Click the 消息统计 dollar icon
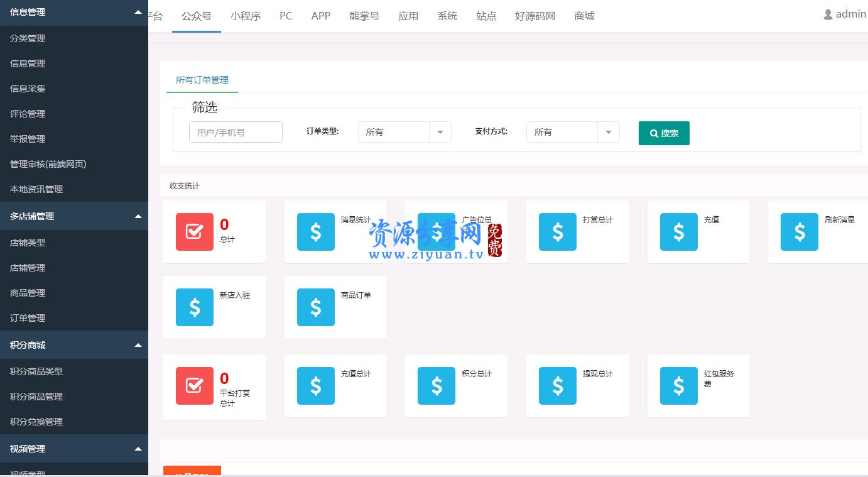The width and height of the screenshot is (868, 477). 316,232
